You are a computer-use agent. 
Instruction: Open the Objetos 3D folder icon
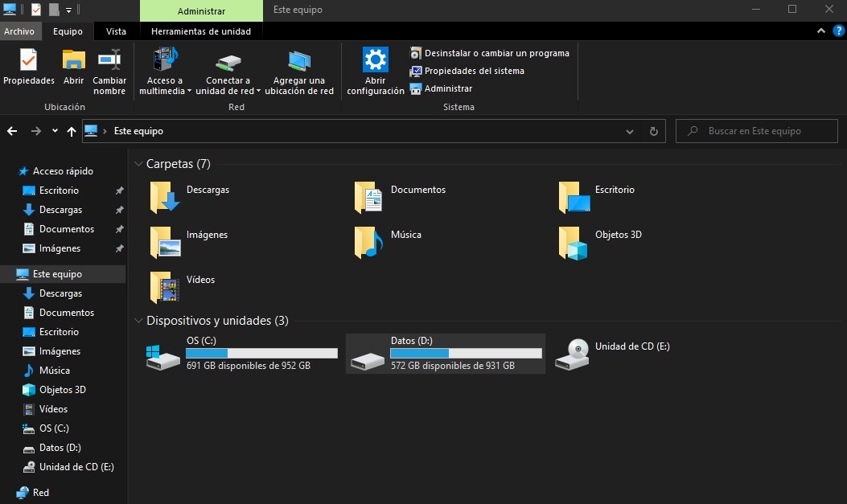(574, 244)
